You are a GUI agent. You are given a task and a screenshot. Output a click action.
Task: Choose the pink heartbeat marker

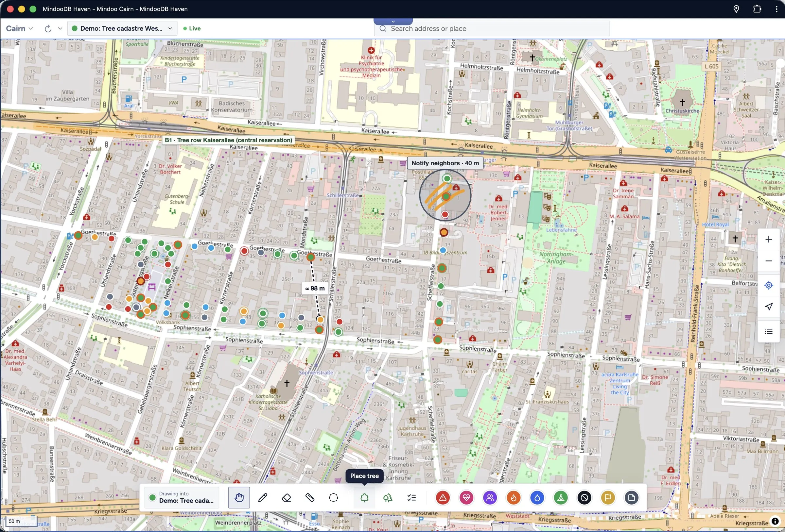tap(466, 497)
